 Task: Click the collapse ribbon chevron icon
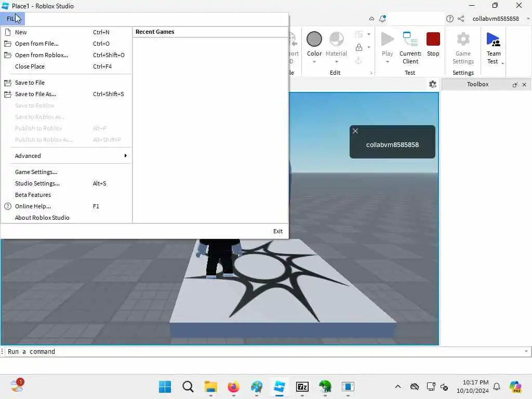(x=372, y=19)
